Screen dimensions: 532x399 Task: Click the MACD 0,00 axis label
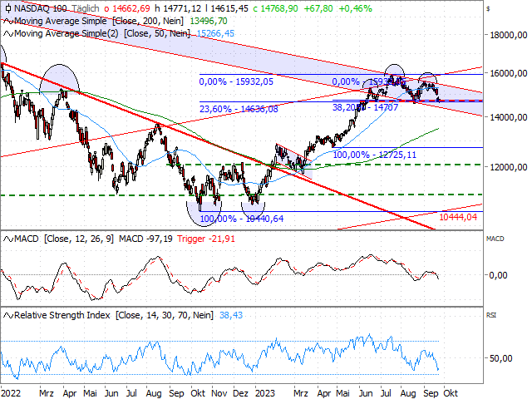(498, 275)
